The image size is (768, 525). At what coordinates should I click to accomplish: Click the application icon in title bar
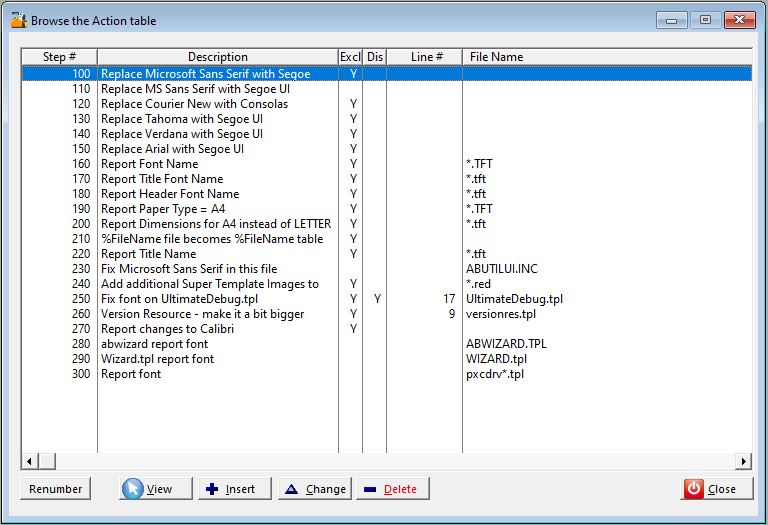18,20
